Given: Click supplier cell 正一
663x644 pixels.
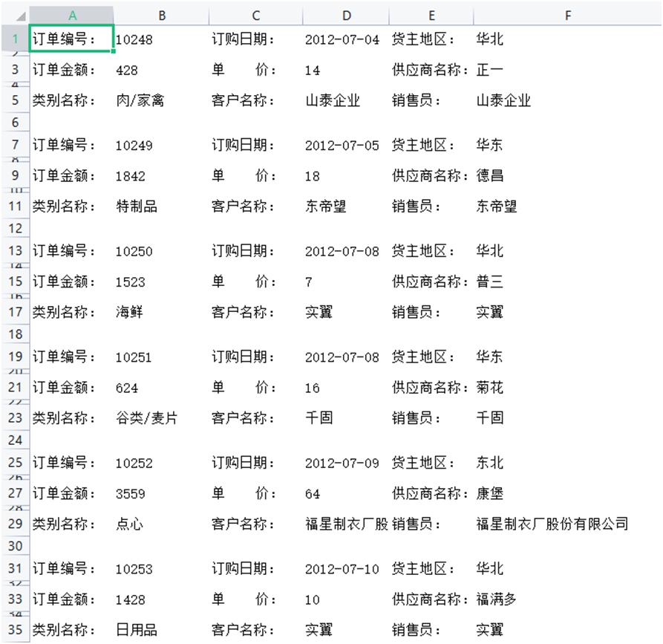Looking at the screenshot, I should click(x=567, y=70).
